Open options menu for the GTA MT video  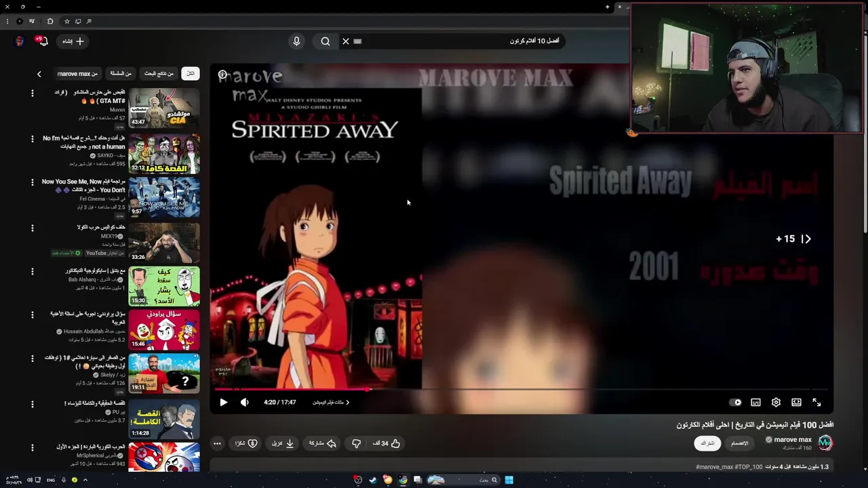pos(32,93)
